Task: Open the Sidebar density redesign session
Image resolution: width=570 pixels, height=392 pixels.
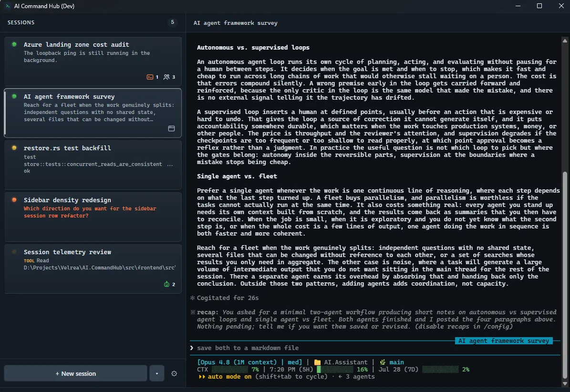Action: point(93,217)
